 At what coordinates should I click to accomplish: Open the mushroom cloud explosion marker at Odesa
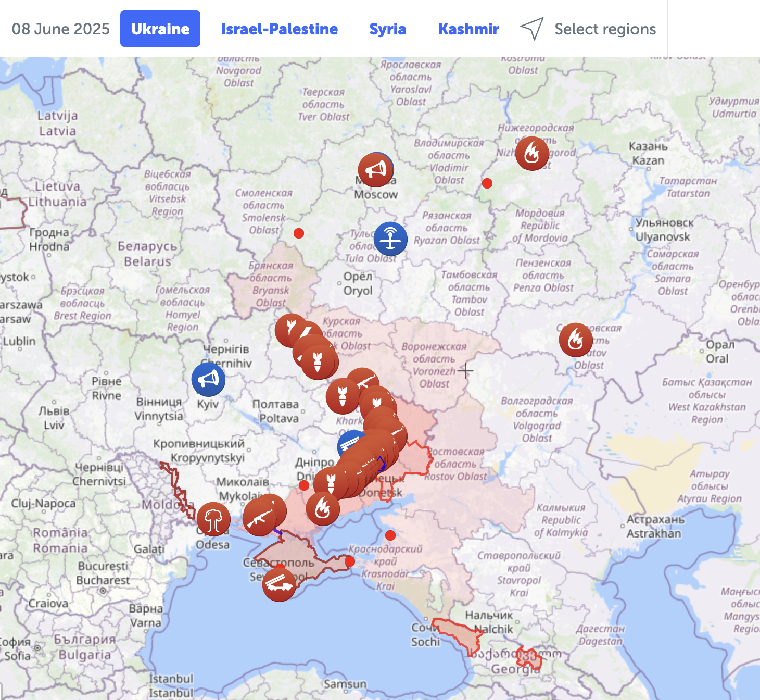[213, 519]
